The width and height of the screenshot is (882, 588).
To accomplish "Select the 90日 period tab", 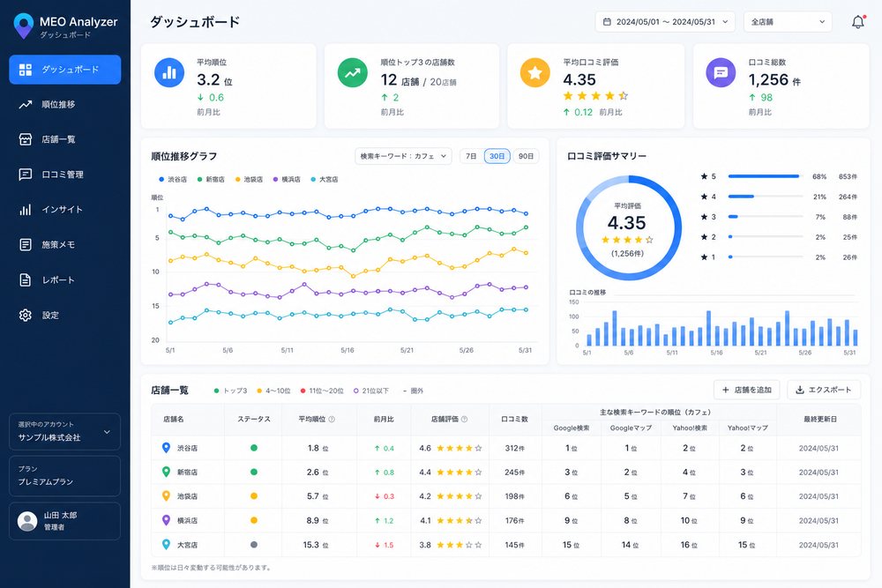I will 526,156.
